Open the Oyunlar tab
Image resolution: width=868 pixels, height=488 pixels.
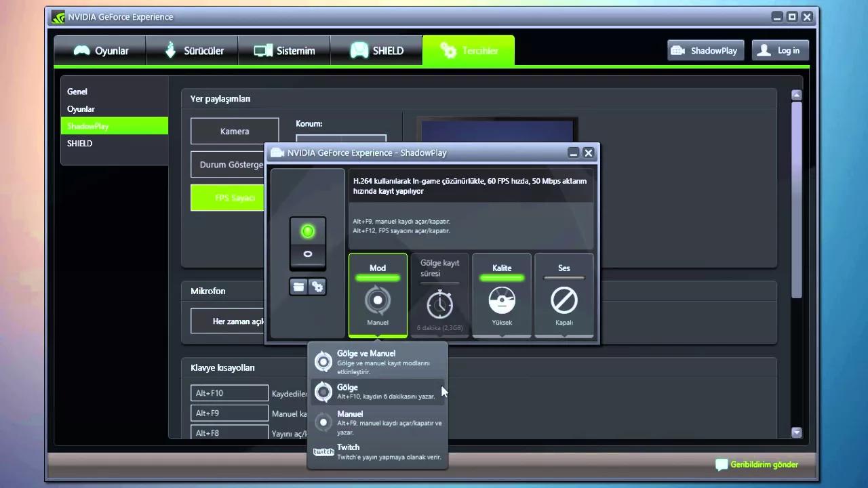100,50
